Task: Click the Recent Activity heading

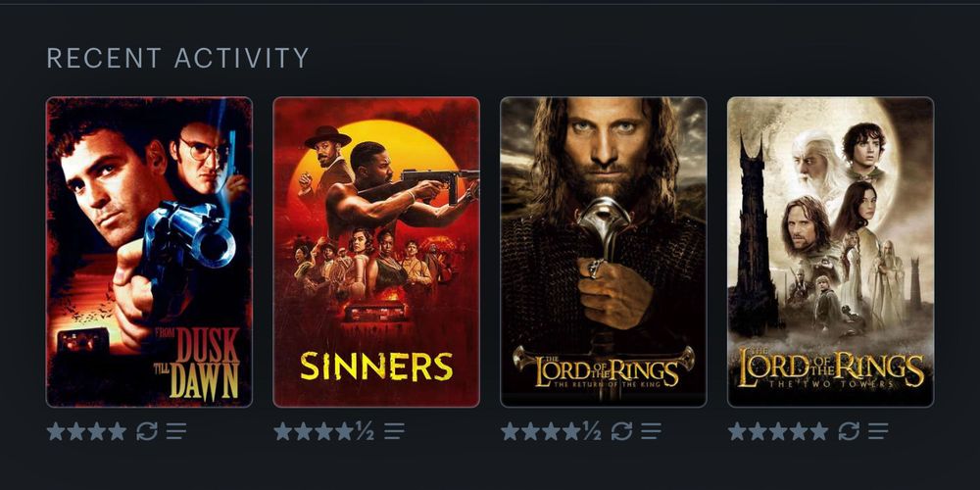Action: [178, 58]
